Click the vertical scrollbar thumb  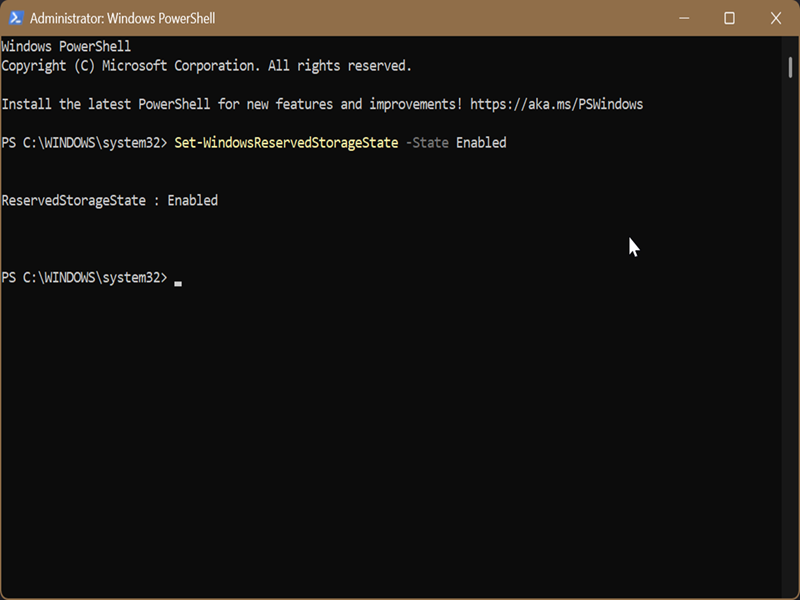coord(790,67)
